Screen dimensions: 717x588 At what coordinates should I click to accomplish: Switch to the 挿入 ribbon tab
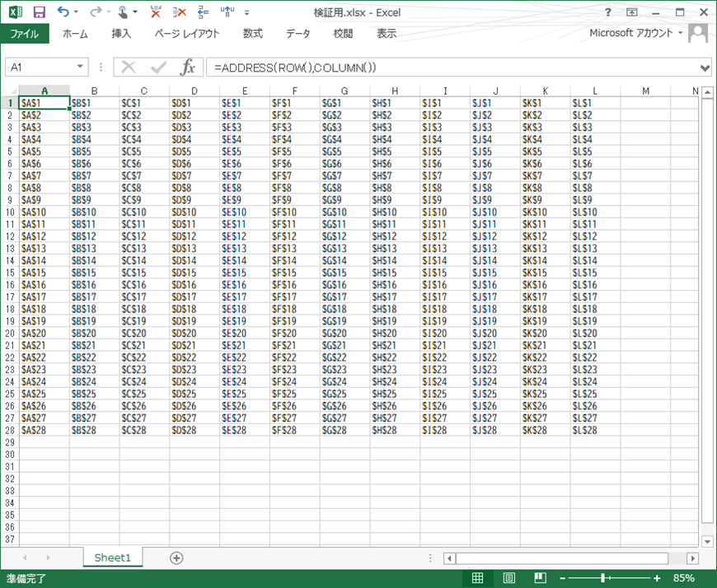click(121, 33)
